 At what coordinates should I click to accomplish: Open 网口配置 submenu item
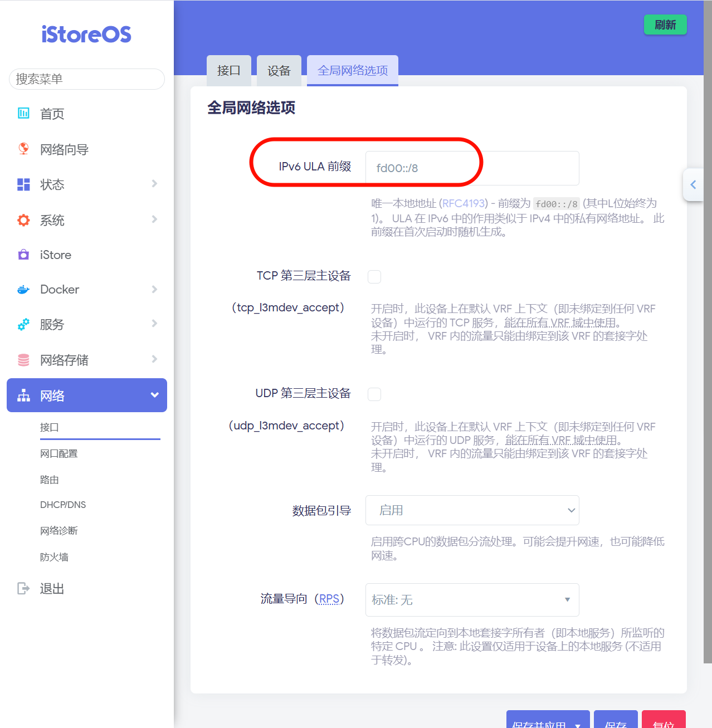(59, 453)
